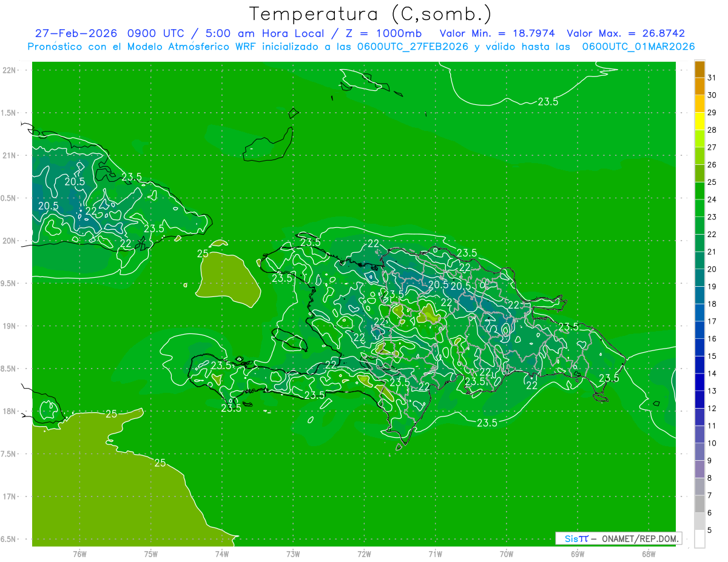Click the colorbar swatch between 21 and 22
Viewport: 728px width, 562px height.
click(x=699, y=243)
